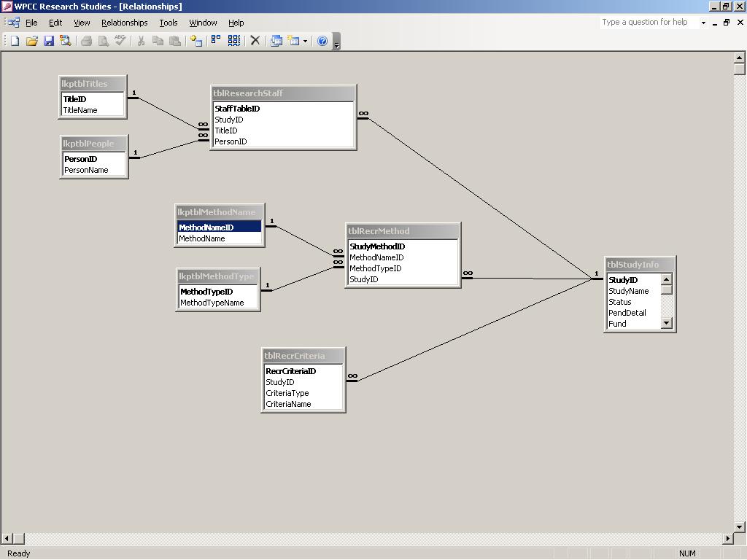Click the Spelling check toolbar icon
747x560 pixels.
tap(120, 41)
